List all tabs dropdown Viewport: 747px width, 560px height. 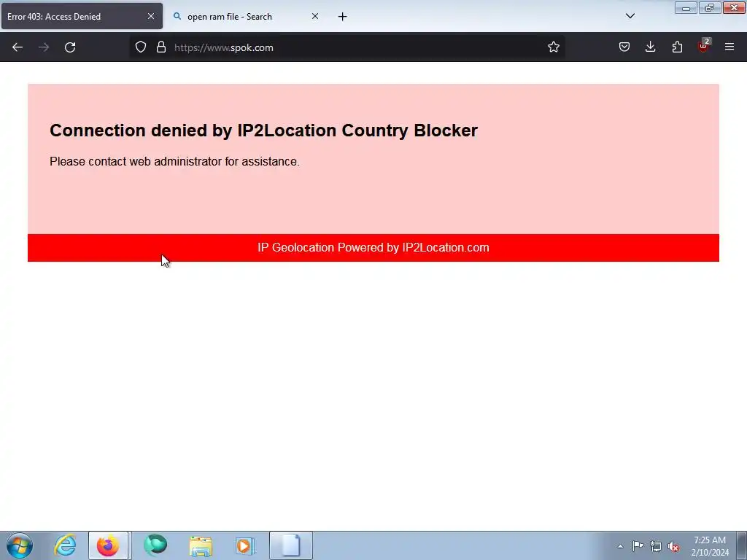click(x=630, y=16)
